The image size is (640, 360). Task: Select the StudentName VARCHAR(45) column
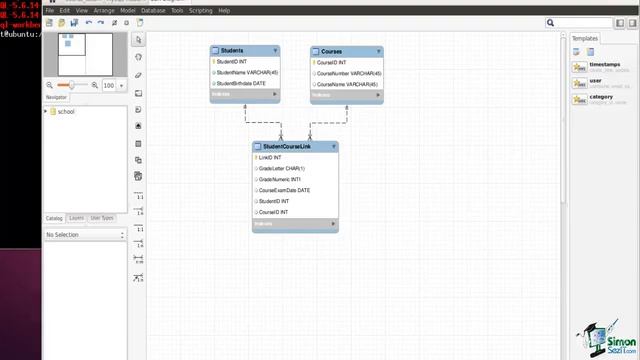[x=245, y=73]
